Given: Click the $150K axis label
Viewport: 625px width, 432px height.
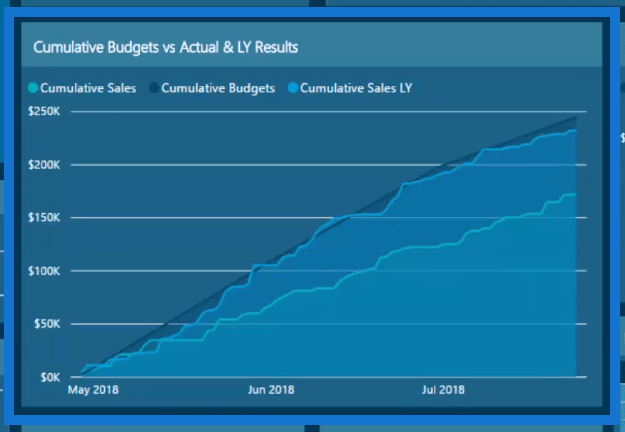Looking at the screenshot, I should pos(44,218).
